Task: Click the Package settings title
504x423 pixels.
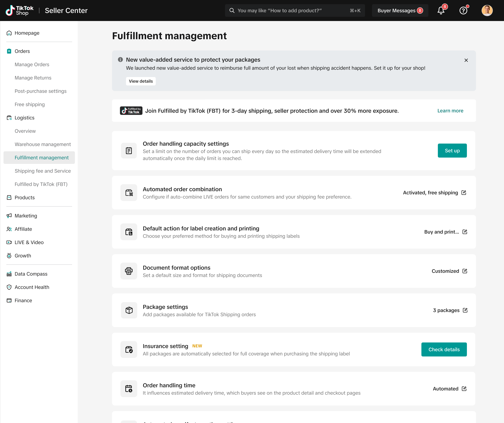Action: tap(165, 307)
